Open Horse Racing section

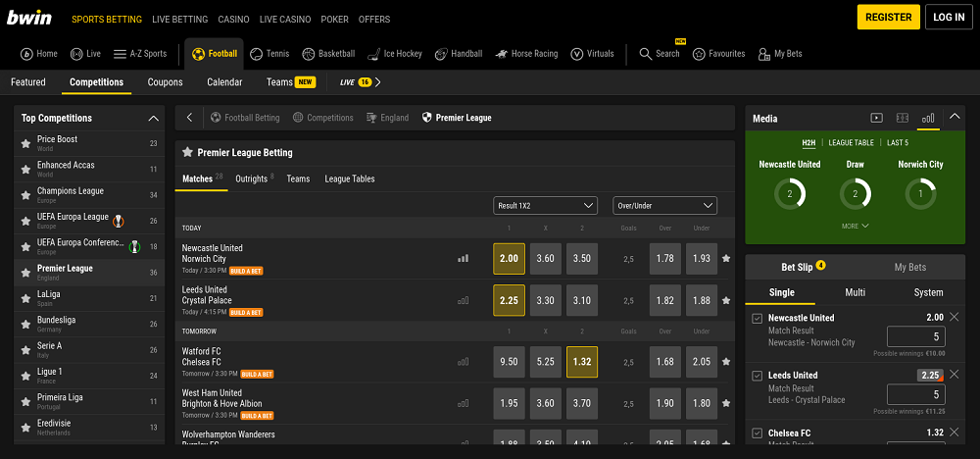tap(526, 54)
